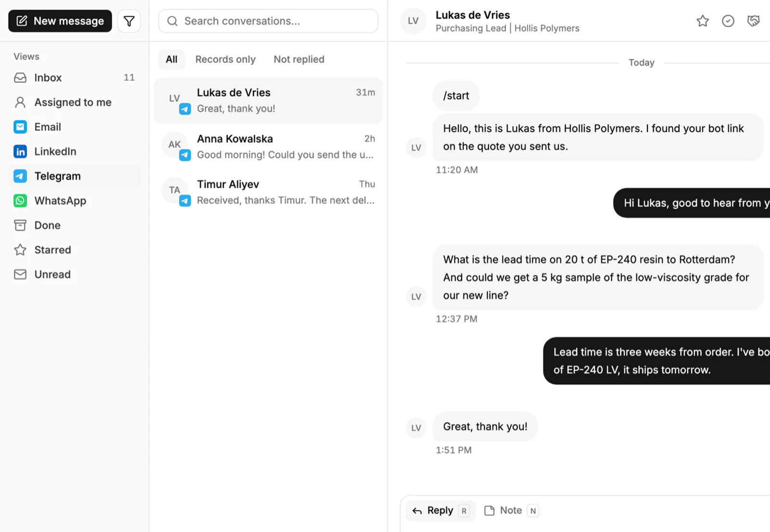Viewport: 770px width, 532px height.
Task: Open the Done archive icon
Action: pyautogui.click(x=20, y=225)
